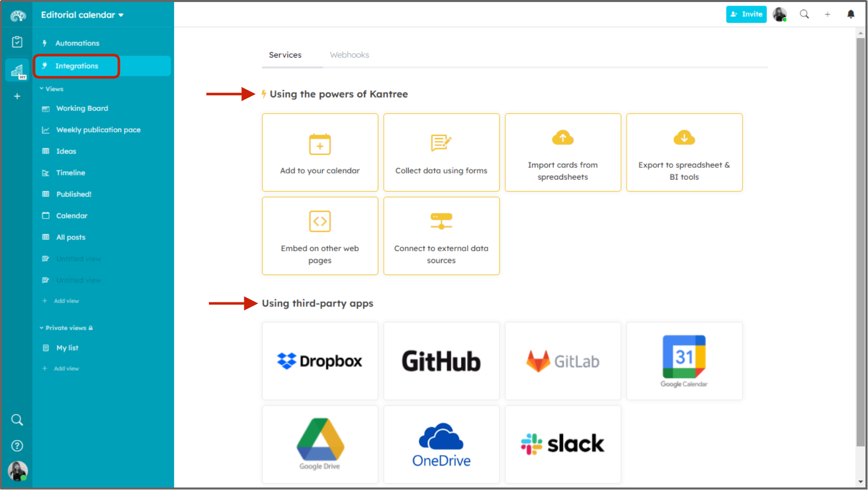Image resolution: width=868 pixels, height=490 pixels.
Task: Click the search icon in top bar
Action: point(804,14)
